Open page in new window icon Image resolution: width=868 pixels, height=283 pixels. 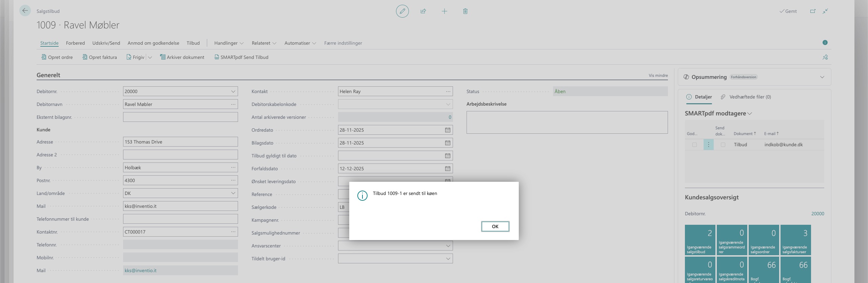pos(813,11)
